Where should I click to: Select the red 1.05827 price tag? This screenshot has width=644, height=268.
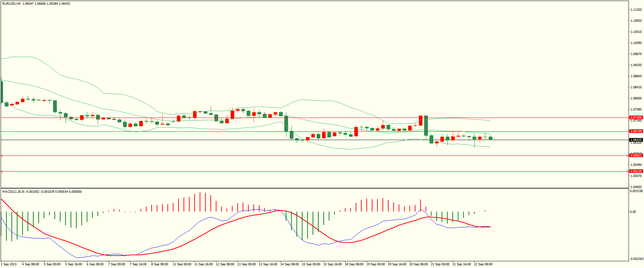click(636, 155)
